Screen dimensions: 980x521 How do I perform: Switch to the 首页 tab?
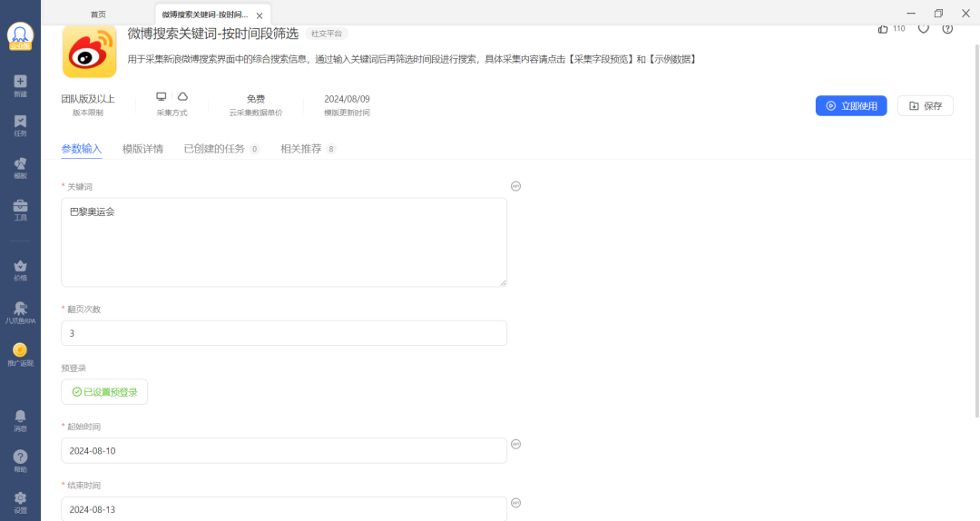98,15
